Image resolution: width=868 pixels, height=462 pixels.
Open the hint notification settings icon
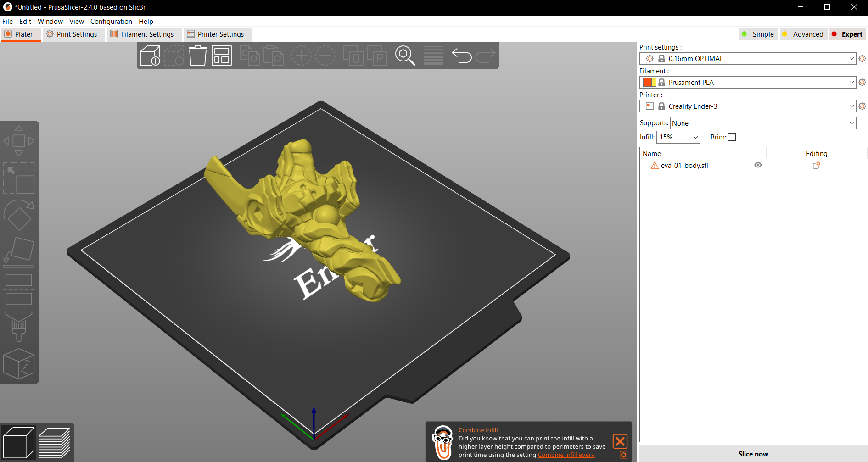pos(623,455)
